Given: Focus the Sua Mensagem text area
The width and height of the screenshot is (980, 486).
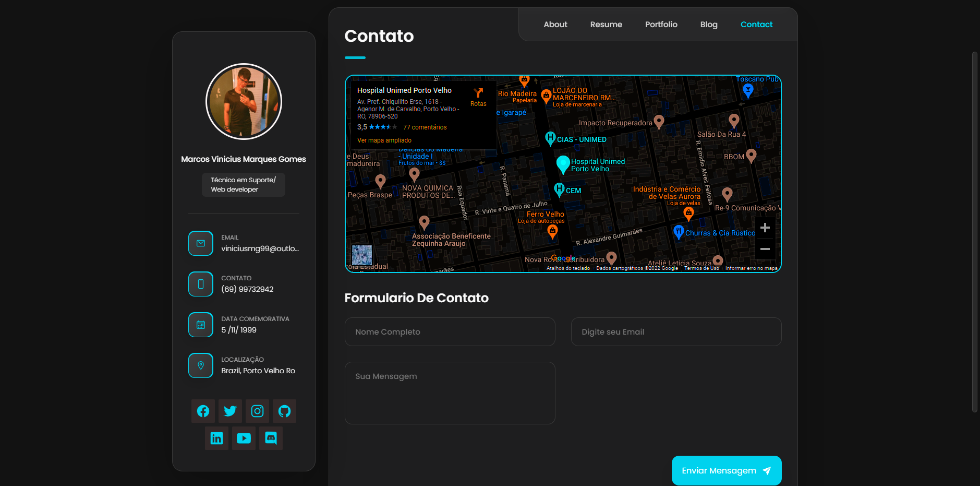Looking at the screenshot, I should click(x=450, y=393).
